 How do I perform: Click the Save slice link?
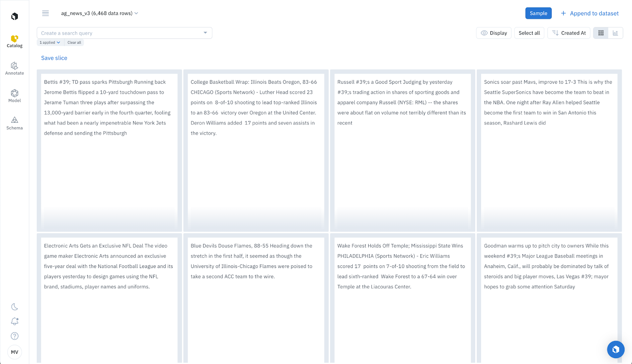(54, 58)
